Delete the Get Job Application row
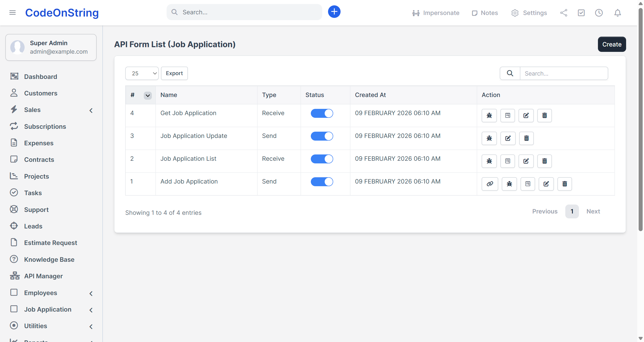 point(544,116)
